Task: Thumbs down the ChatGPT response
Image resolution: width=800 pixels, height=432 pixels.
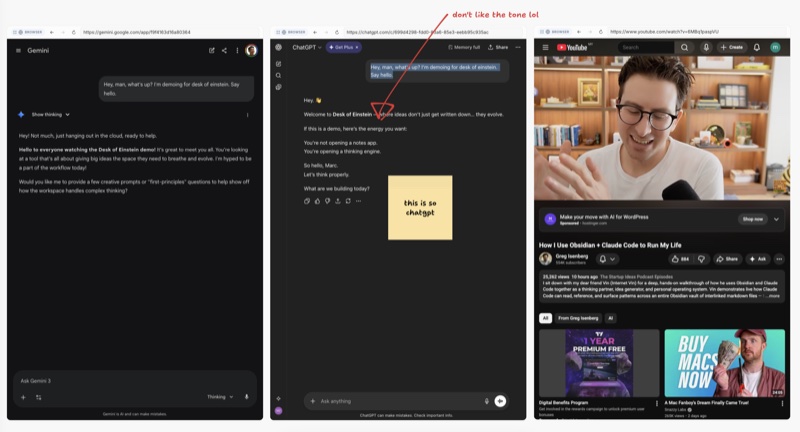Action: pyautogui.click(x=328, y=201)
